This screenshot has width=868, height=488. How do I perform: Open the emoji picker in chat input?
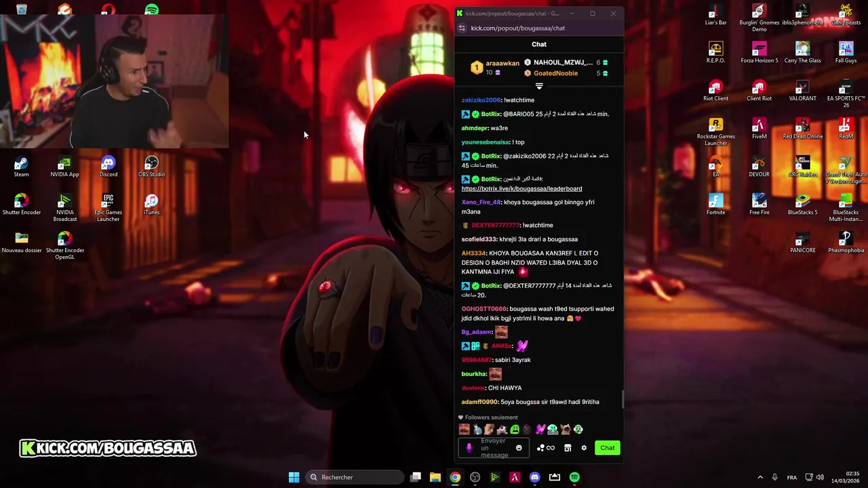tap(519, 448)
